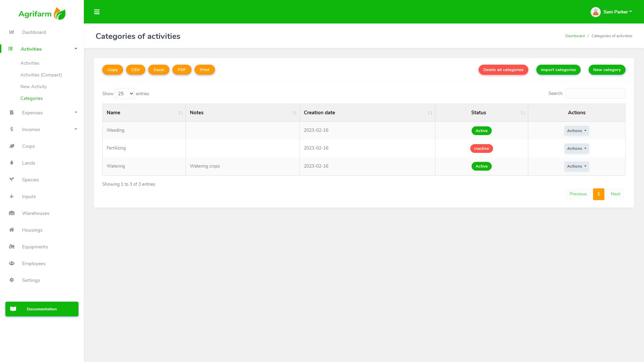
Task: Toggle sort on Status column
Action: (x=523, y=113)
